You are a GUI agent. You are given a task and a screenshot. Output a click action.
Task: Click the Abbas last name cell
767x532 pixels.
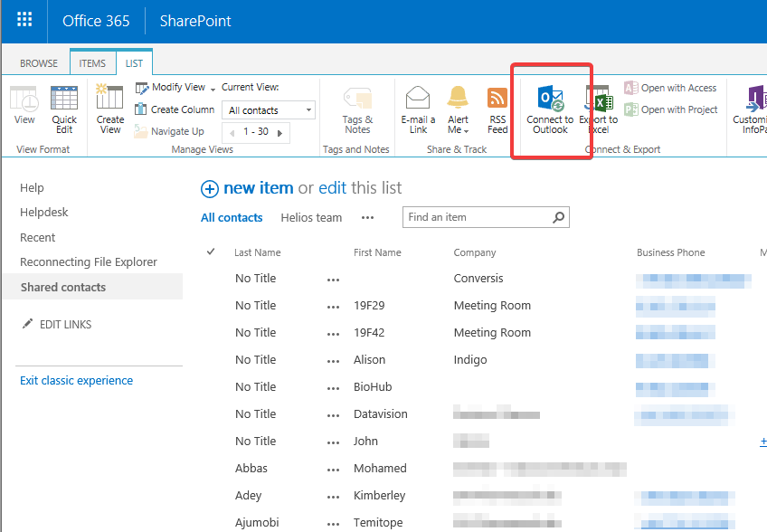click(251, 469)
